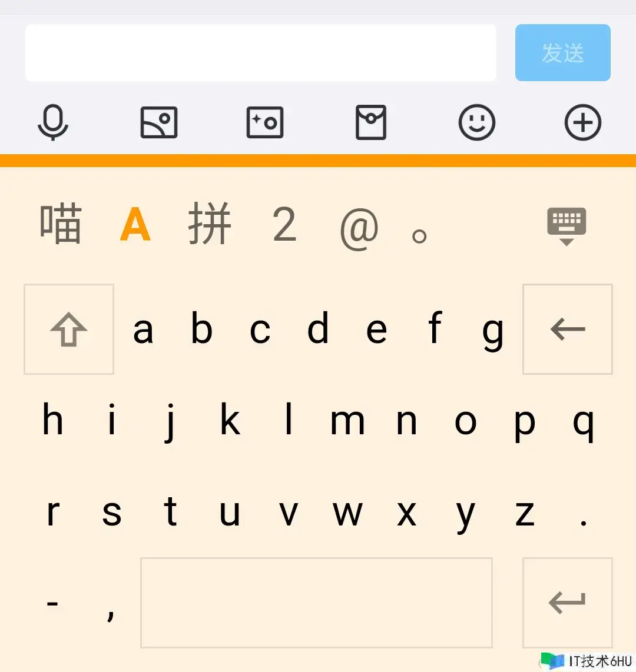Hide keyboard with collapse icon

coord(567,227)
